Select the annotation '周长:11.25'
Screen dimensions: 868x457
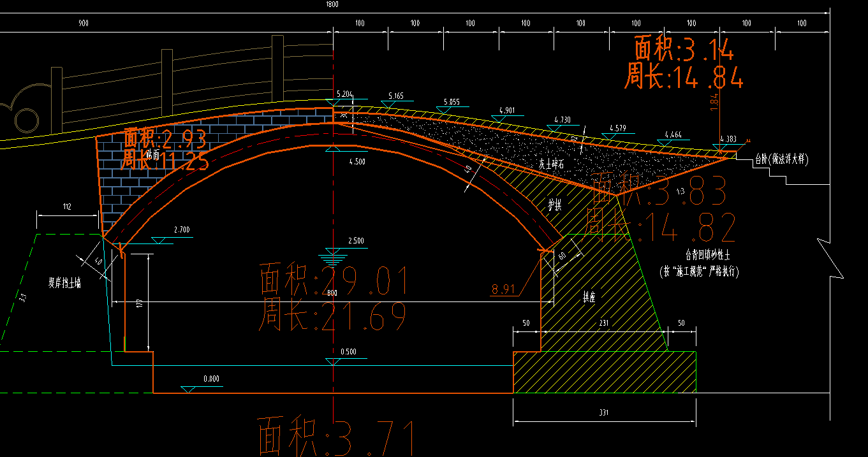[165, 161]
